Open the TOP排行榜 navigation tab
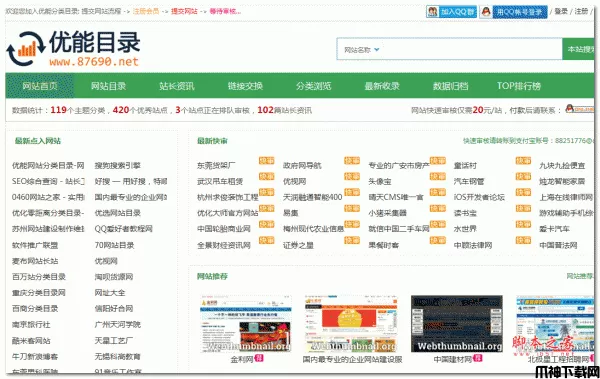 (519, 86)
